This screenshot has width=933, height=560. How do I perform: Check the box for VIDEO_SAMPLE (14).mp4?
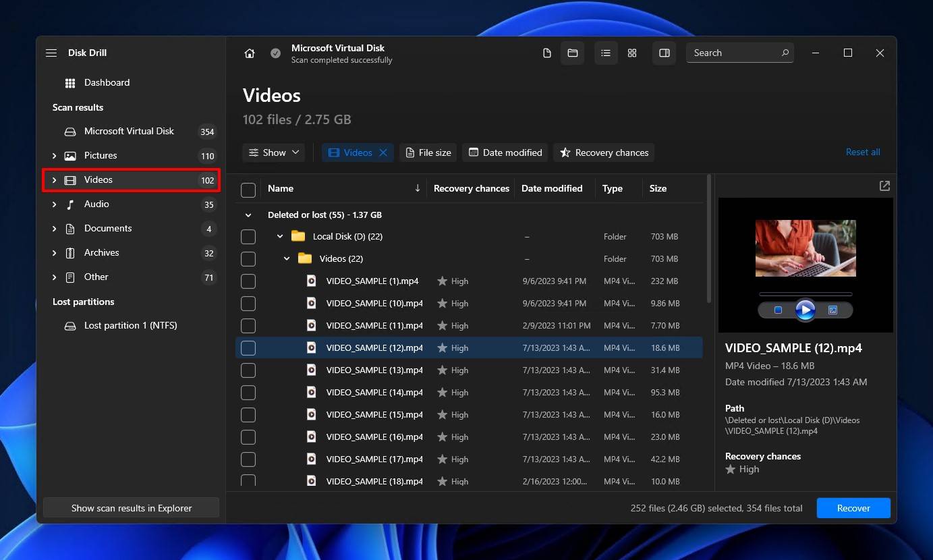click(x=248, y=393)
